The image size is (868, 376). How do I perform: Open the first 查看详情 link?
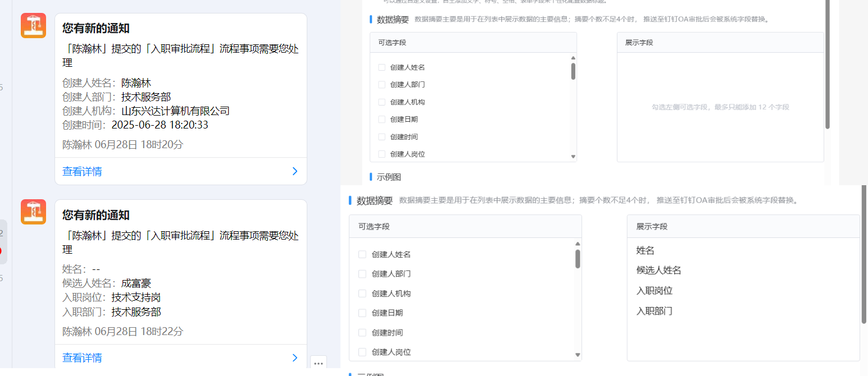point(81,171)
